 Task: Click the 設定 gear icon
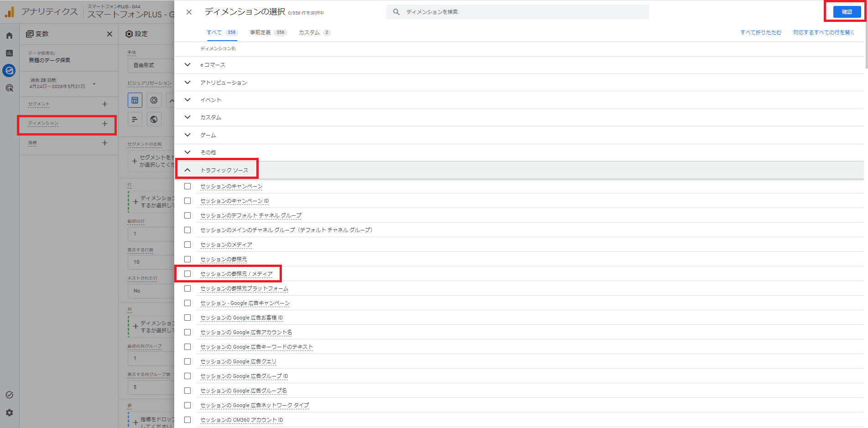tap(129, 34)
